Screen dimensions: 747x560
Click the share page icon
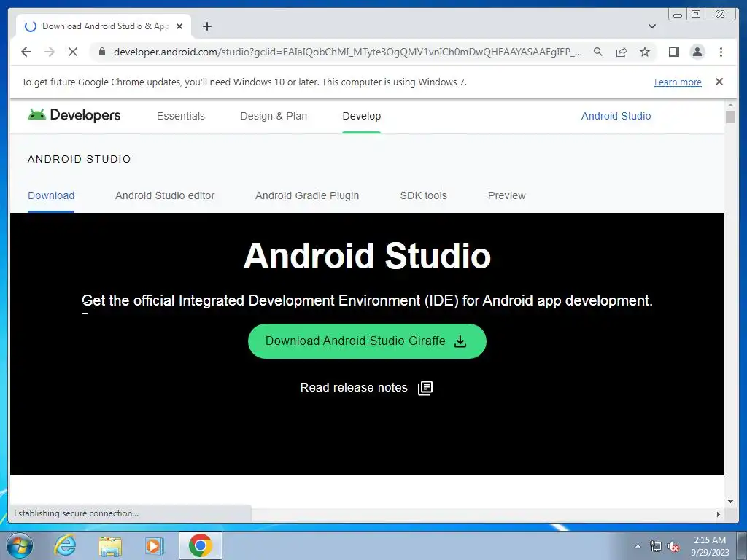pos(622,52)
